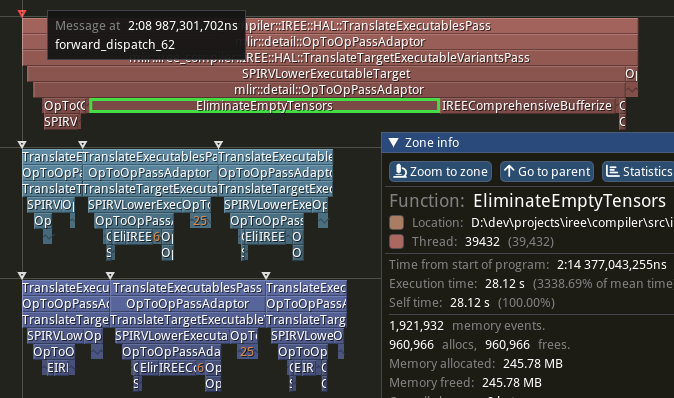This screenshot has height=398, width=674.
Task: Select the red message marker at top left
Action: pyautogui.click(x=22, y=14)
